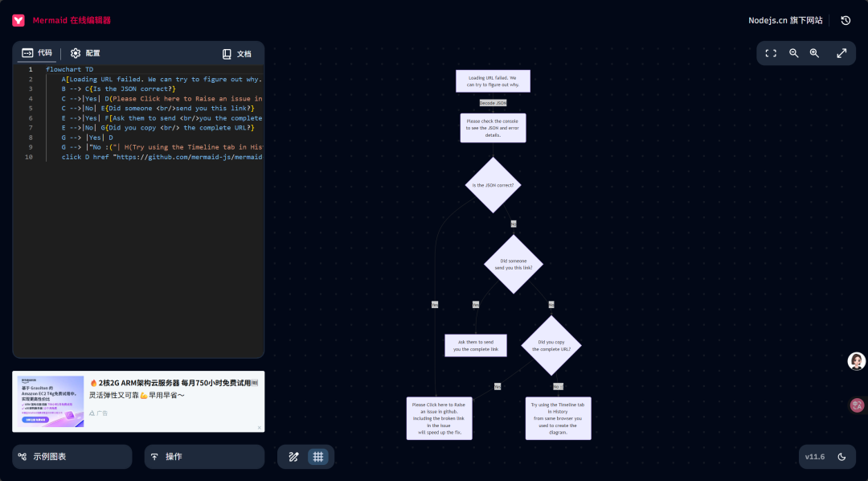Click the 'Is the JSON correct?' diamond node
Viewport: 868px width, 481px height.
493,185
